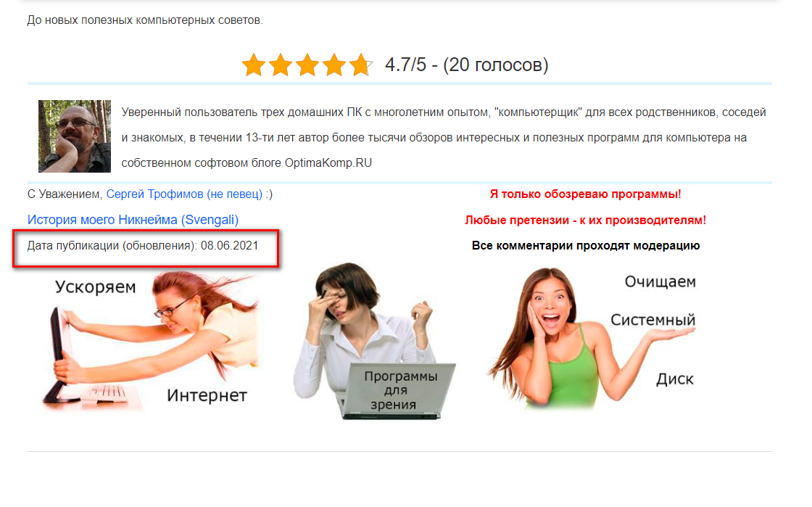Click the red text Я только обозреваю программы!
This screenshot has height=507, width=812.
585,194
